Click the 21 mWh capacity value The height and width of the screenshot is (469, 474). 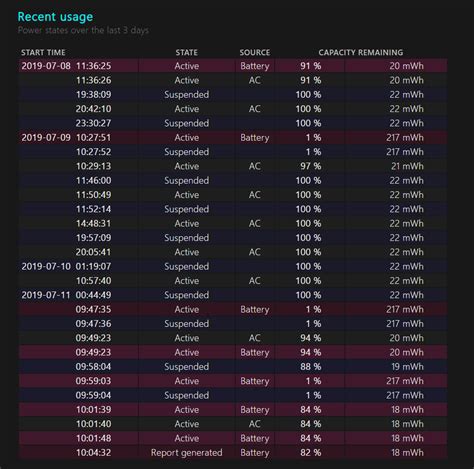407,166
